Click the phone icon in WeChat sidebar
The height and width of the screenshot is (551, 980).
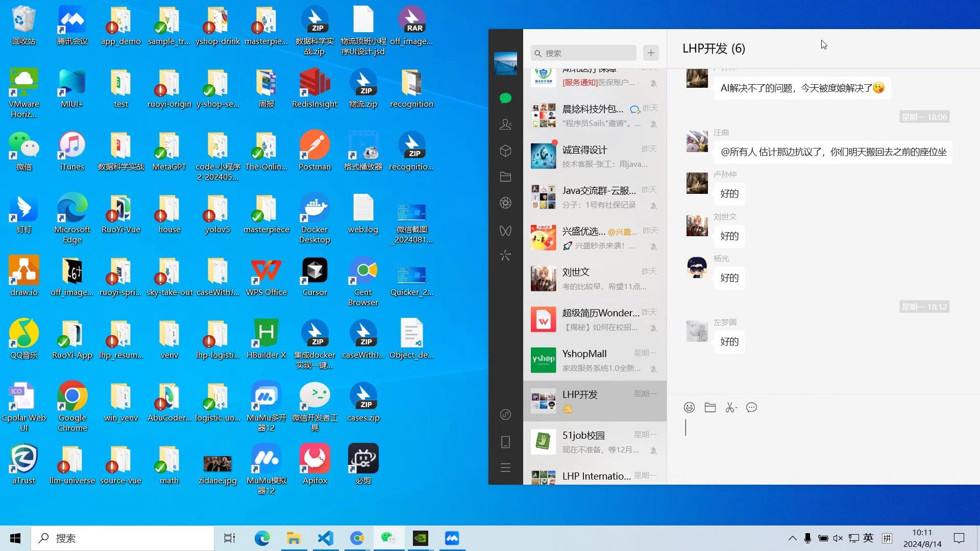(505, 442)
